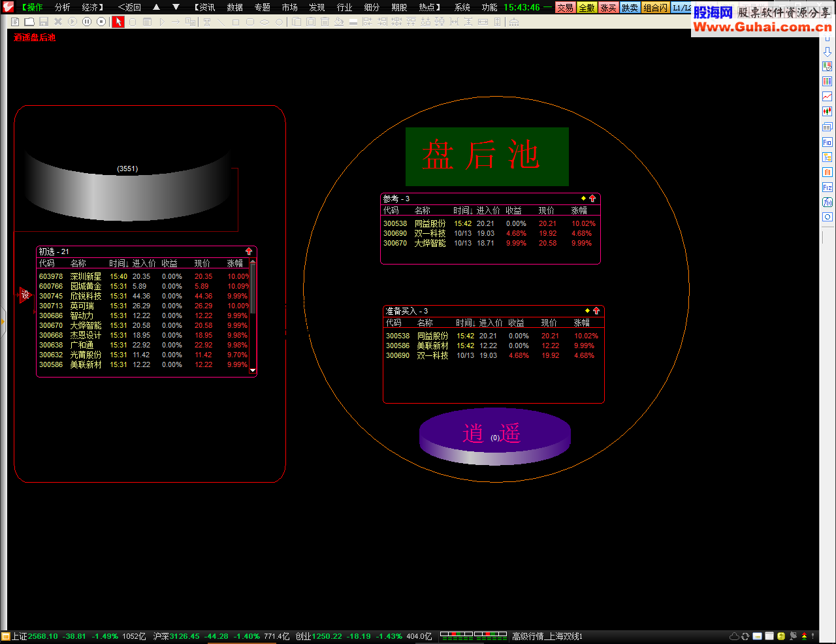Toggle yellow diamond in 准备买入 panel header
Screen dimensions: 836x644
587,311
